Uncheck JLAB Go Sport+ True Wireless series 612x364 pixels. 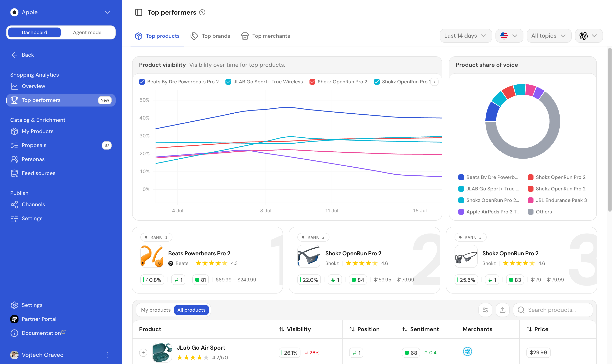pos(228,82)
